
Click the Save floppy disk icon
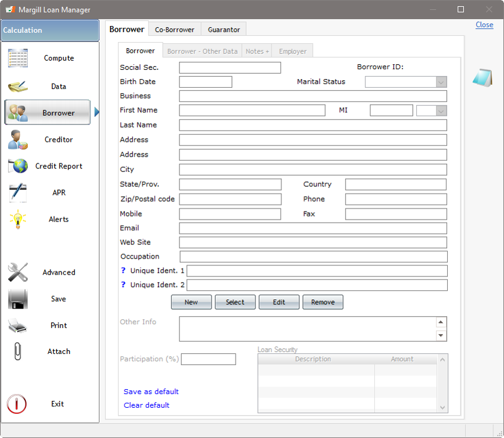pos(18,299)
